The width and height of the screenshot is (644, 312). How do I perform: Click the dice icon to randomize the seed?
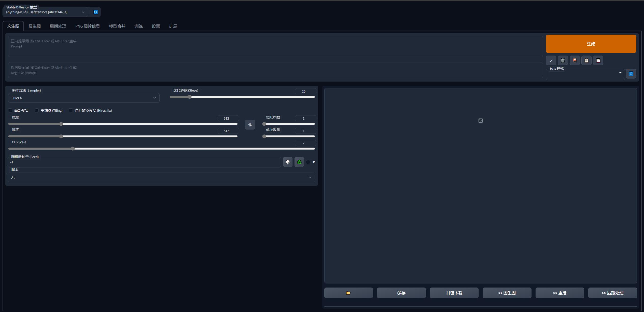pos(288,162)
